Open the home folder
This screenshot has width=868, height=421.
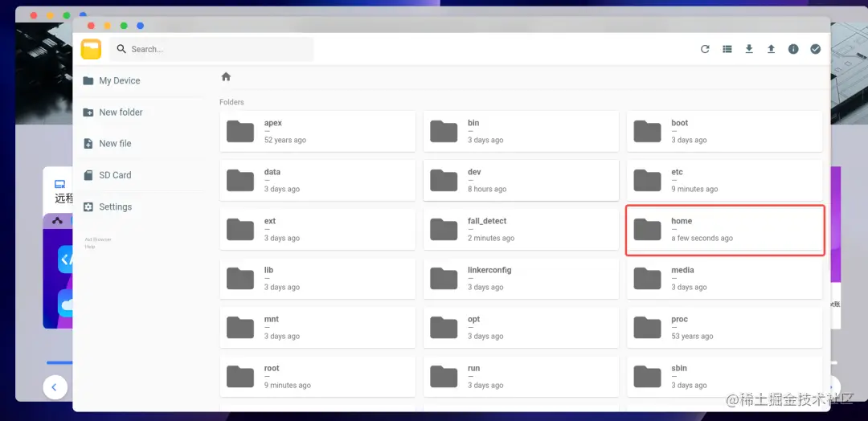(725, 230)
